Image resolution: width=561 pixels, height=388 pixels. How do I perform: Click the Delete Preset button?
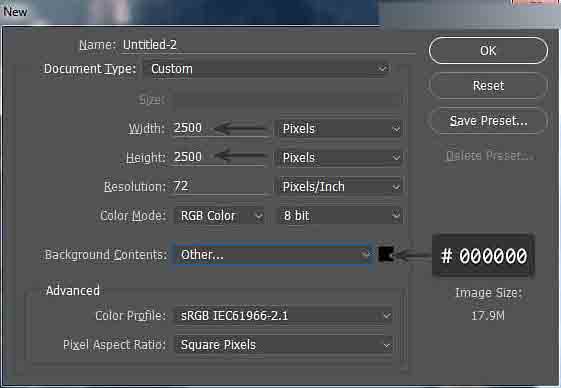(488, 156)
